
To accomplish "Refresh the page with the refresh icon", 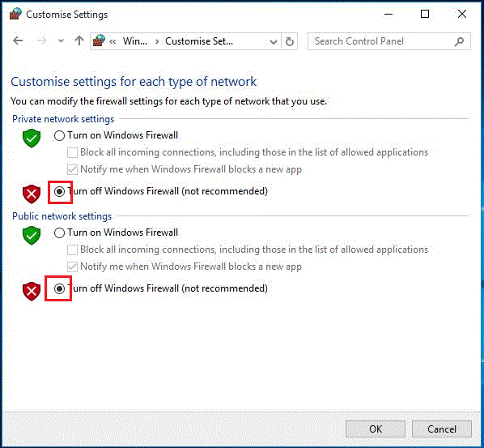I will 290,41.
